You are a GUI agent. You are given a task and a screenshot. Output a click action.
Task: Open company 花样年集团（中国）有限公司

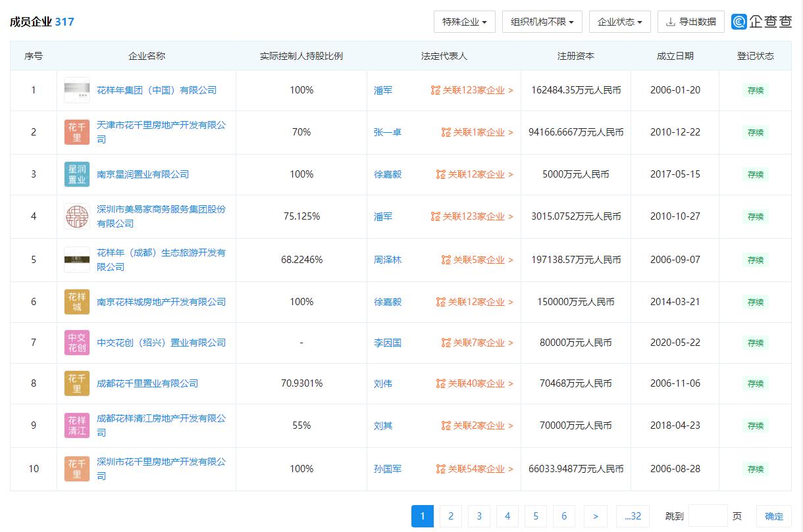[x=157, y=90]
